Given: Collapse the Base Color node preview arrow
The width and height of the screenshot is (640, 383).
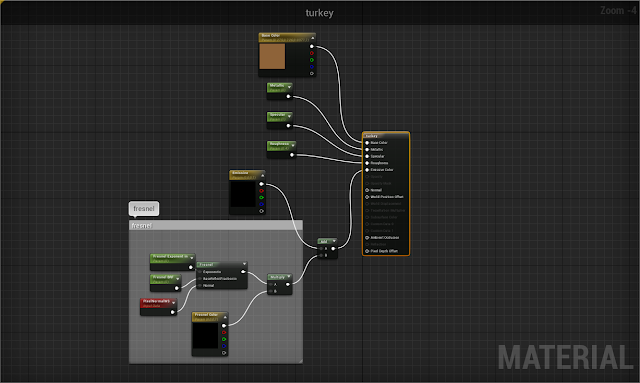Looking at the screenshot, I should [x=313, y=38].
